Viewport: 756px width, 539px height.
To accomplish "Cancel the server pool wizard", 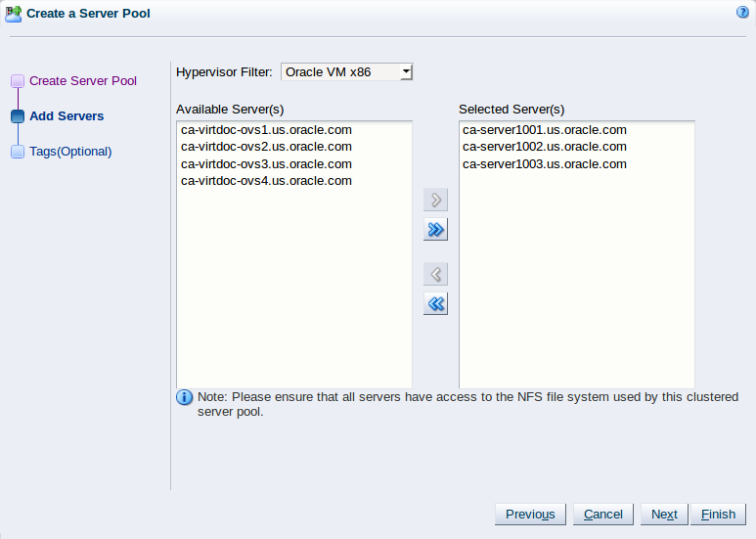I will tap(603, 515).
